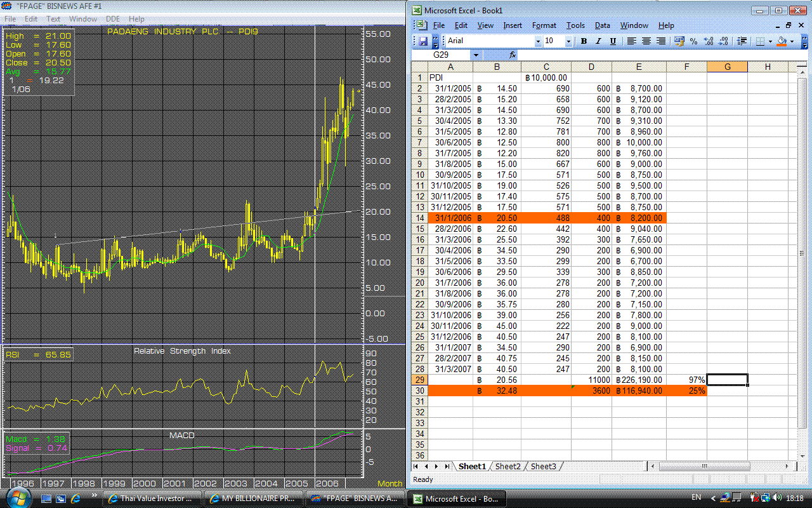Switch to Thai Value Investor taskbar button
The image size is (812, 508).
tap(154, 498)
